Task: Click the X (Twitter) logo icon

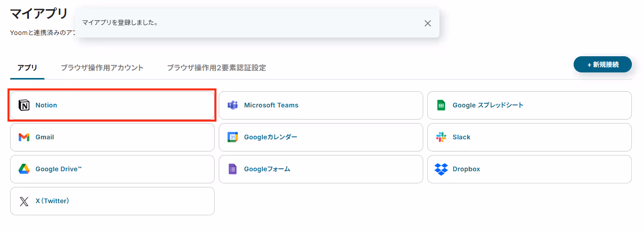Action: 24,201
